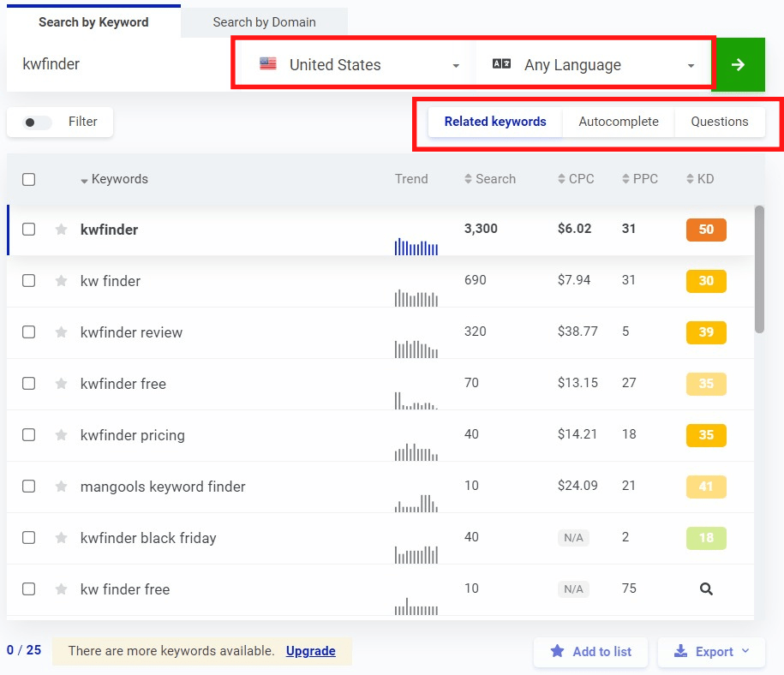Click the keyword list vertical scrollbar
This screenshot has height=675, width=784.
click(x=759, y=269)
